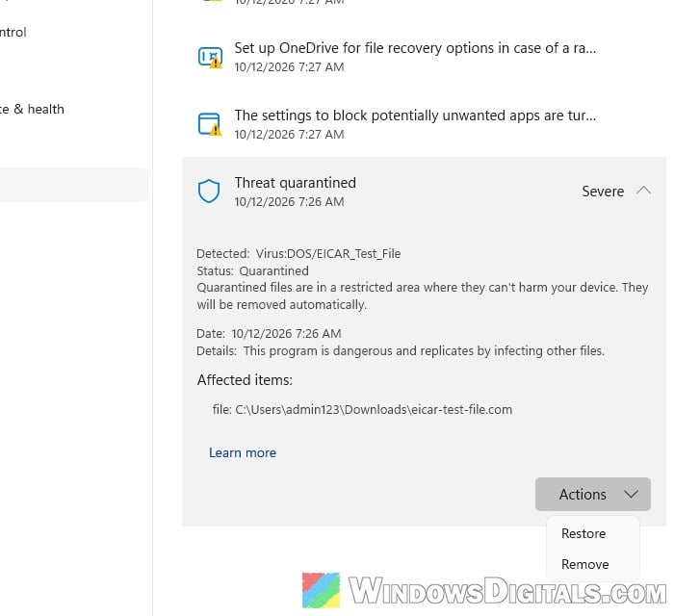This screenshot has width=674, height=616.
Task: Click OneDrive notification timestamp 10/12/2026 7:27 AM
Action: pos(289,67)
